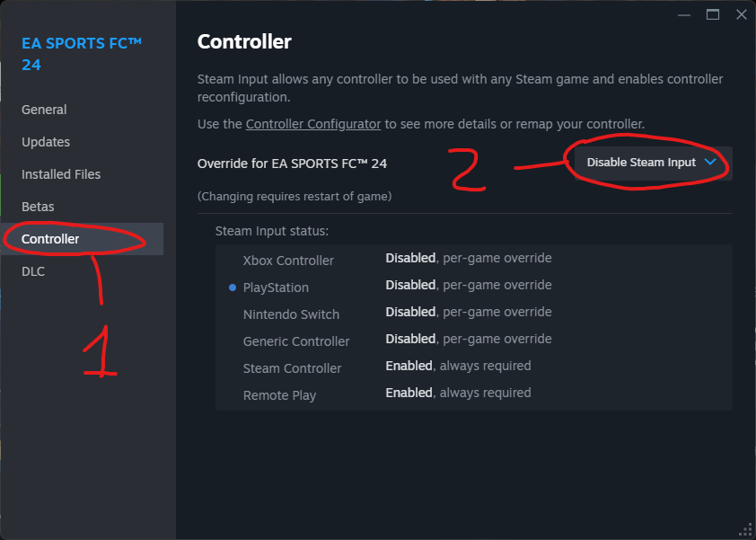
Task: Click the blue dot beside PlayStation
Action: point(233,288)
